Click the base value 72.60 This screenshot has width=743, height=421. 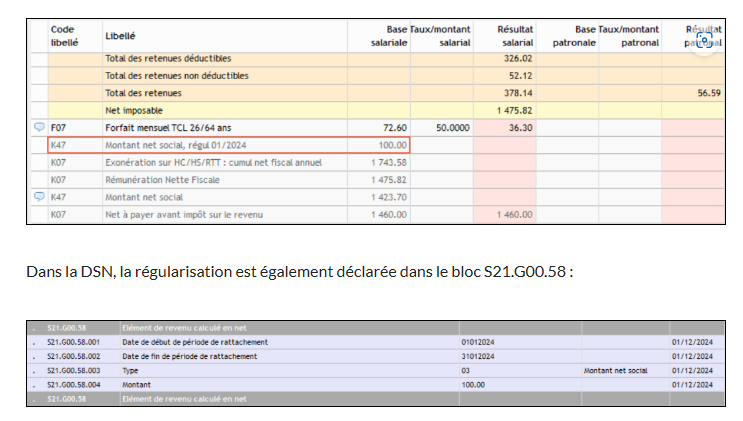(x=395, y=128)
